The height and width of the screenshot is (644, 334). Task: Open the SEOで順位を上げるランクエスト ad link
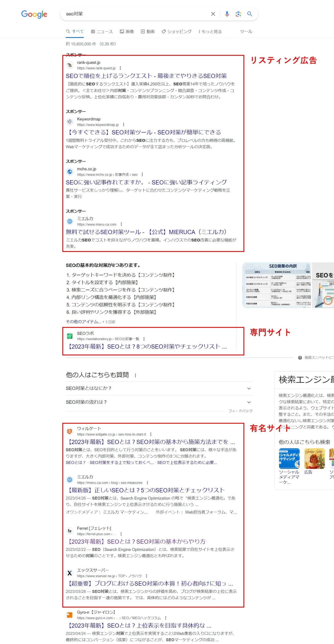tap(146, 76)
